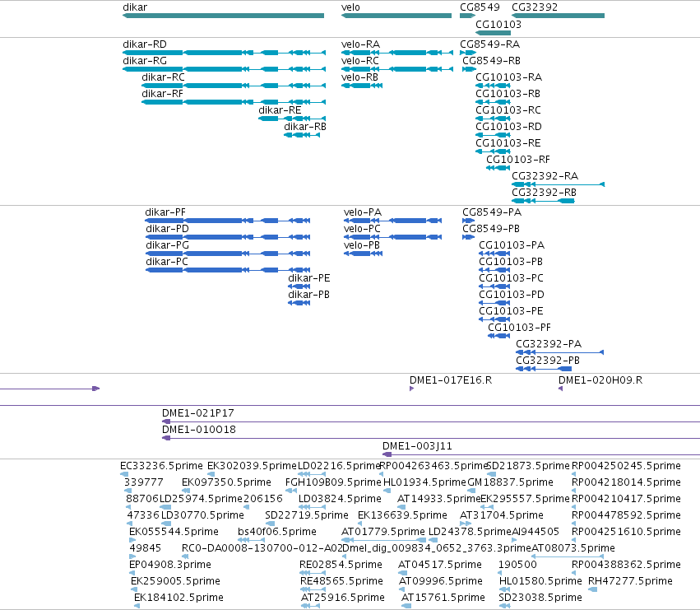Click EST SD21873.5prime
The image size is (700, 610).
491,474
